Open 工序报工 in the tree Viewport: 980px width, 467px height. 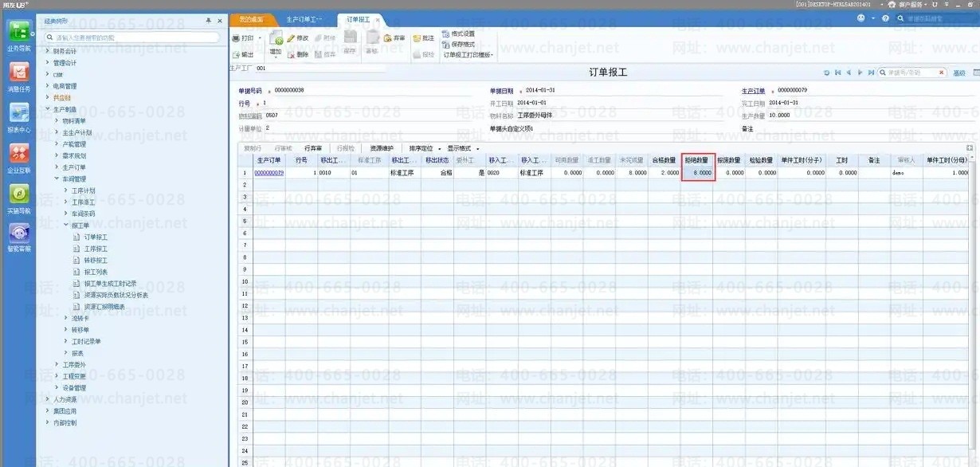click(x=96, y=249)
